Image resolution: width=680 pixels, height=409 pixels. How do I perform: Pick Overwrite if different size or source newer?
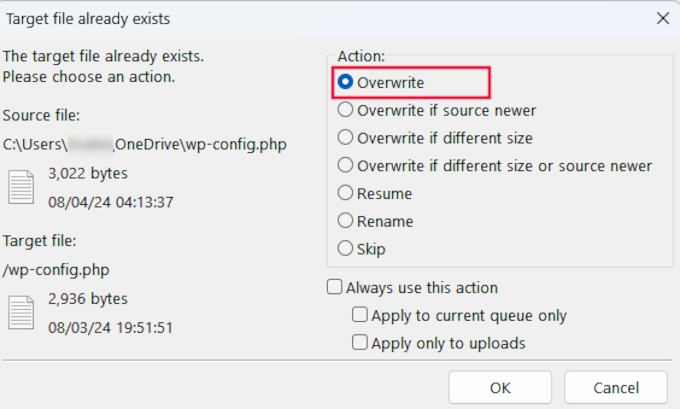pos(346,165)
